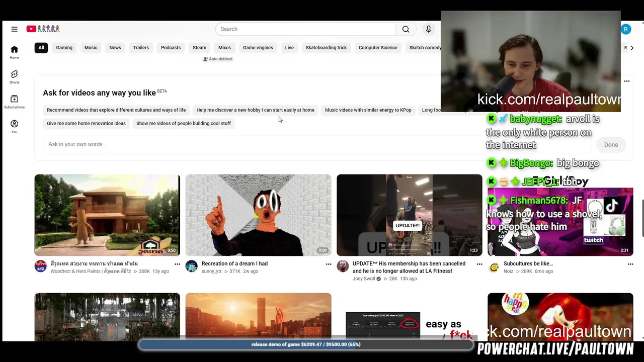Select the Game engines chip
Image resolution: width=644 pixels, height=362 pixels.
(x=258, y=48)
